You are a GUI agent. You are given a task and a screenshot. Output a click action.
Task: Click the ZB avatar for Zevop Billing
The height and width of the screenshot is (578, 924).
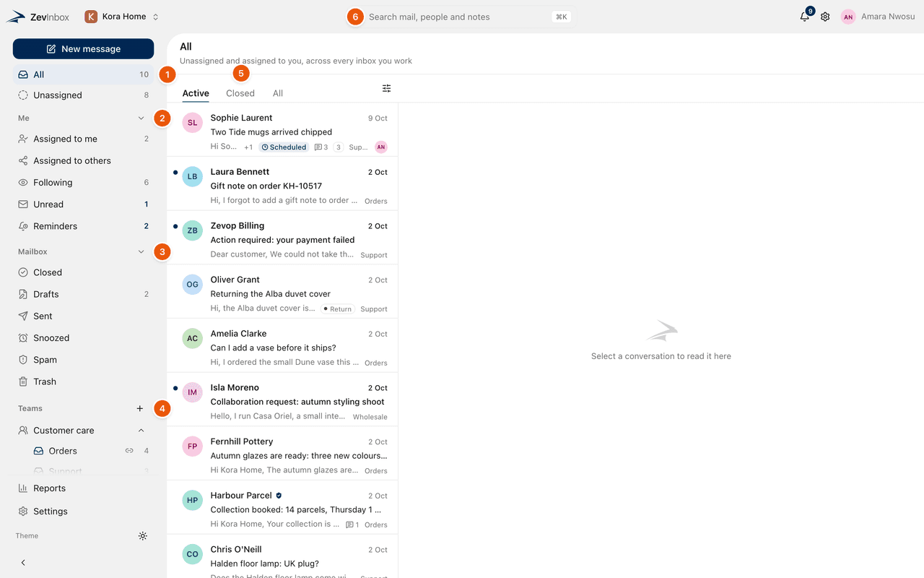click(192, 230)
